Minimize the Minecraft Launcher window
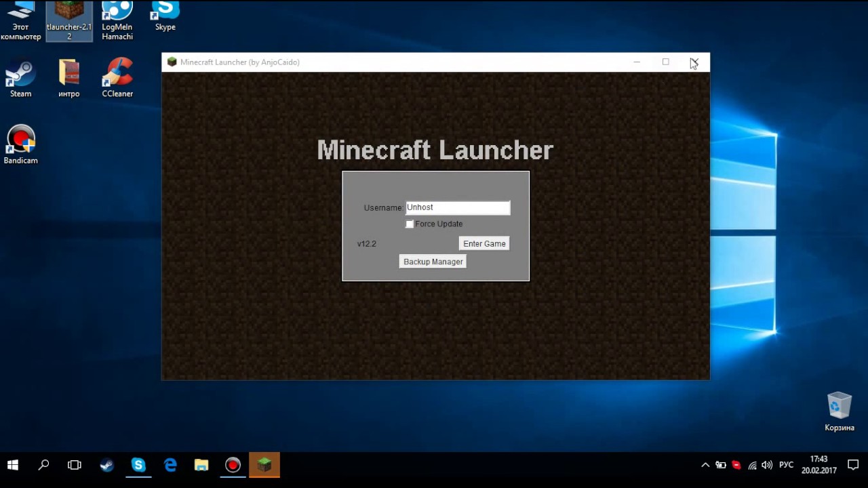The height and width of the screenshot is (488, 868). click(637, 62)
